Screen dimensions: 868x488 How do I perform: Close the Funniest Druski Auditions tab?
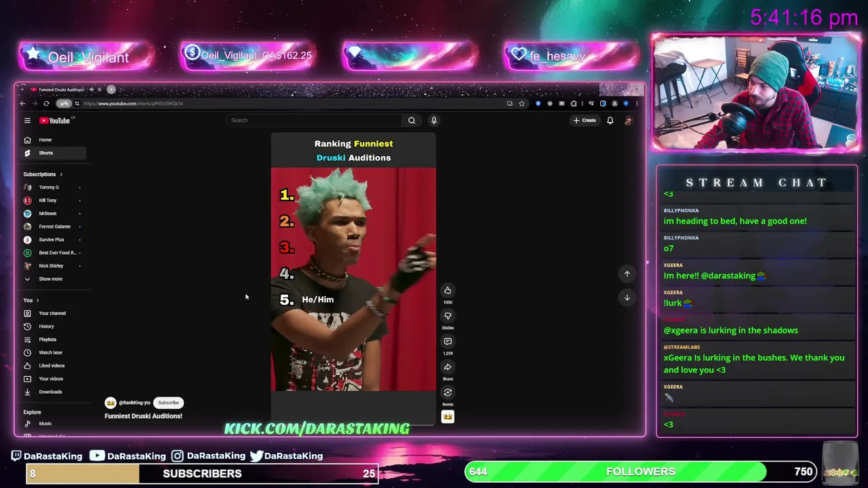(x=99, y=89)
